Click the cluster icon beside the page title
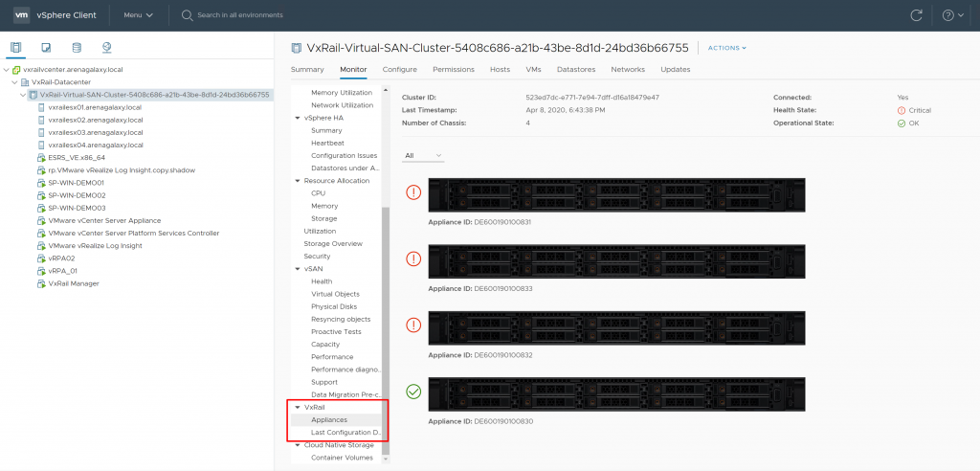 [x=297, y=48]
